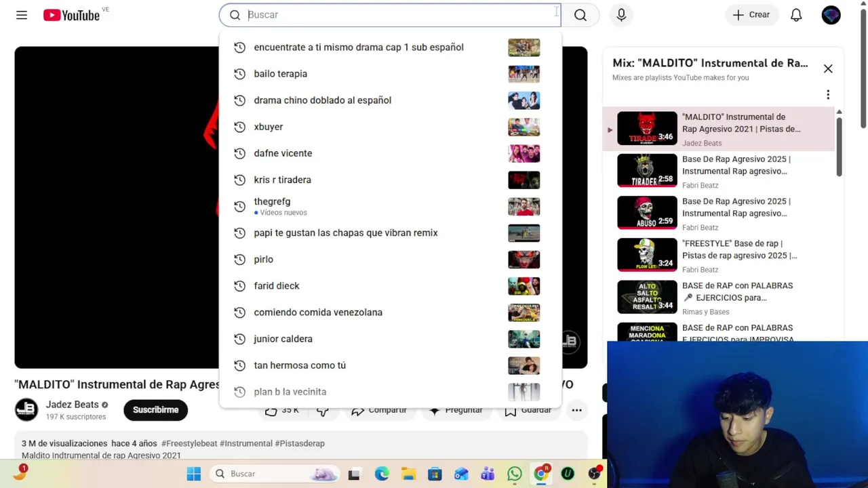Play 'FREESTYLE' Base de rap playlist item
868x488 pixels.
tap(718, 255)
